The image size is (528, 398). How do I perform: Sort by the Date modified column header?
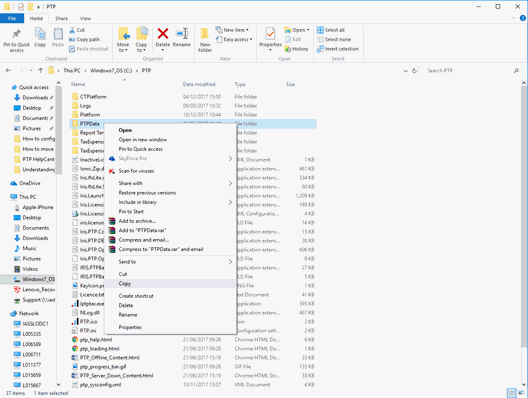[x=199, y=84]
